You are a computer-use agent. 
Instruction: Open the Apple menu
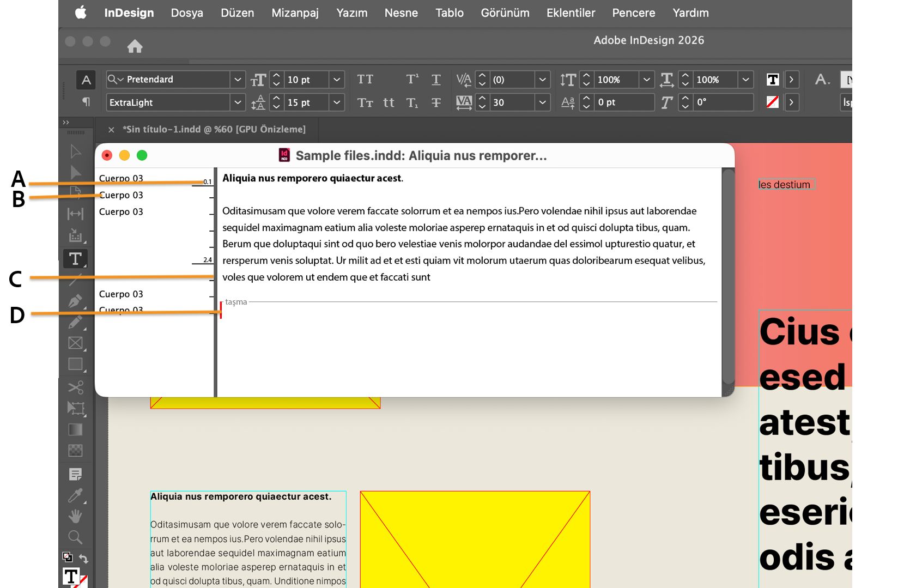tap(81, 13)
